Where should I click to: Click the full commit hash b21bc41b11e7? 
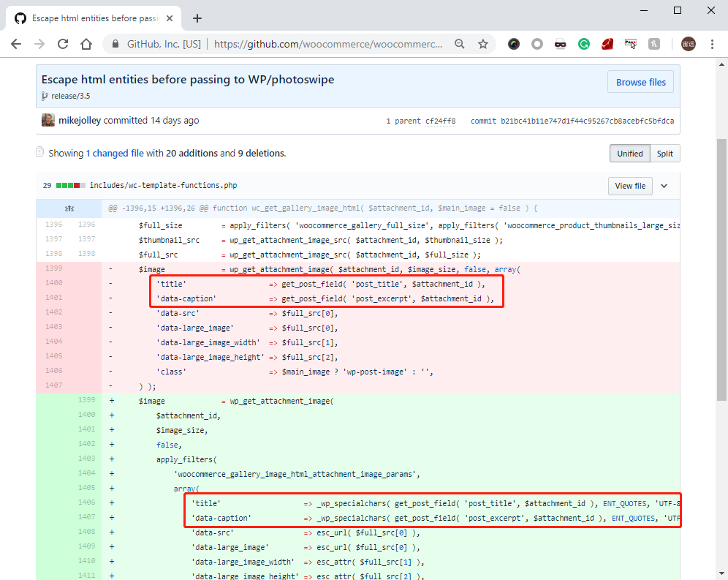[x=588, y=121]
